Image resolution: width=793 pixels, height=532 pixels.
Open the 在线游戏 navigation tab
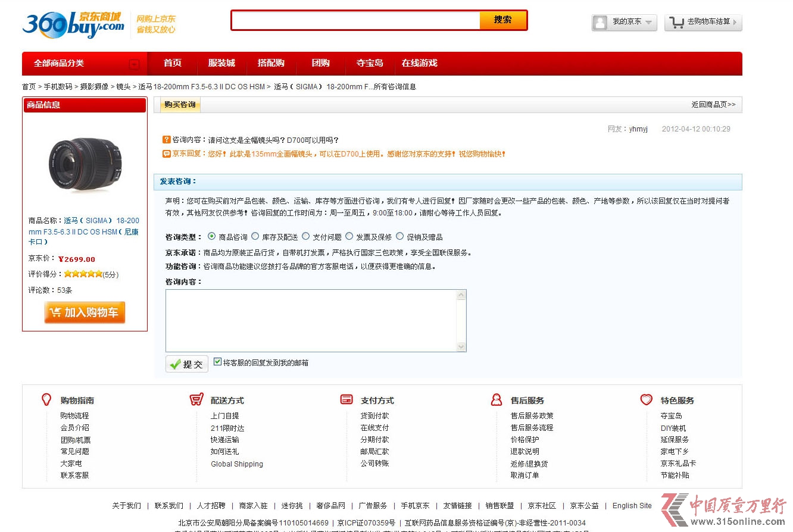pos(419,63)
